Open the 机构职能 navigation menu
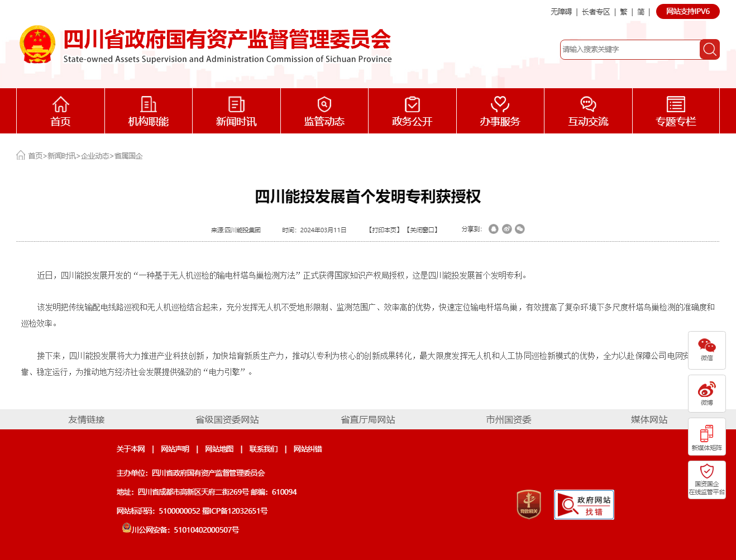The image size is (736, 560). 149,111
